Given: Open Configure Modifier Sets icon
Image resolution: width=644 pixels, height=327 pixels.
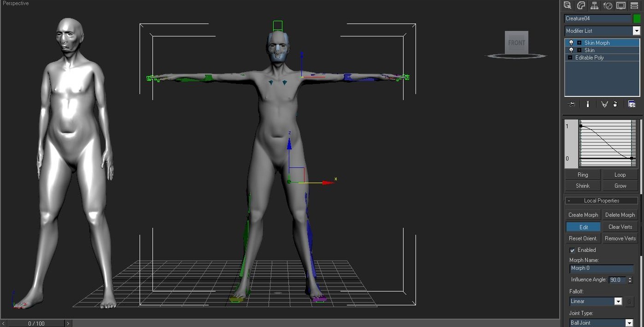Looking at the screenshot, I should click(x=632, y=104).
